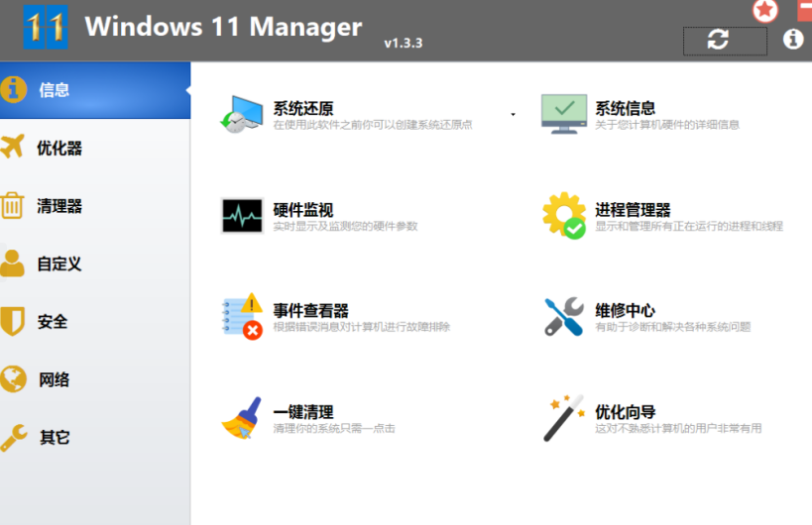
Task: Click the v1.3.3 version label
Action: point(404,43)
